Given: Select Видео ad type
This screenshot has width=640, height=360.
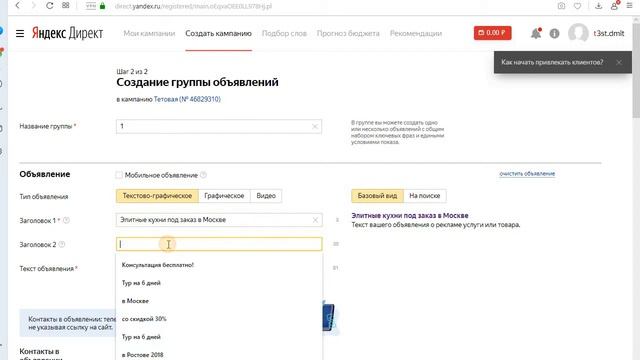Looking at the screenshot, I should (x=266, y=196).
